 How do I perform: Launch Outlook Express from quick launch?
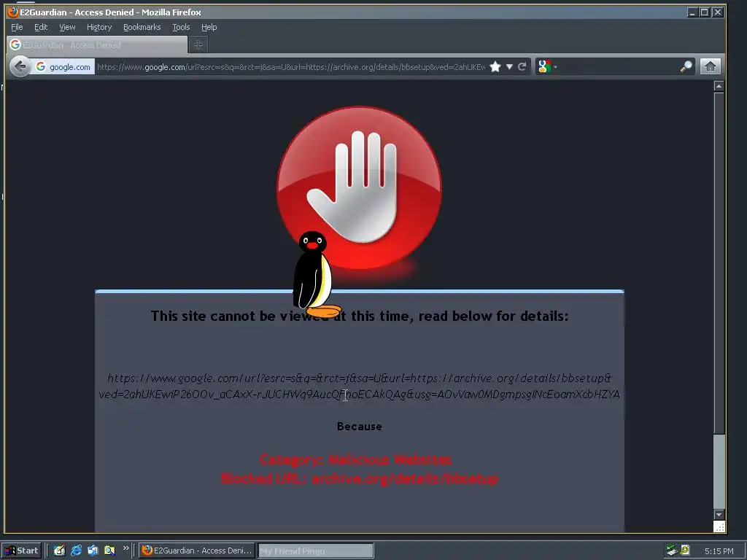click(x=93, y=551)
